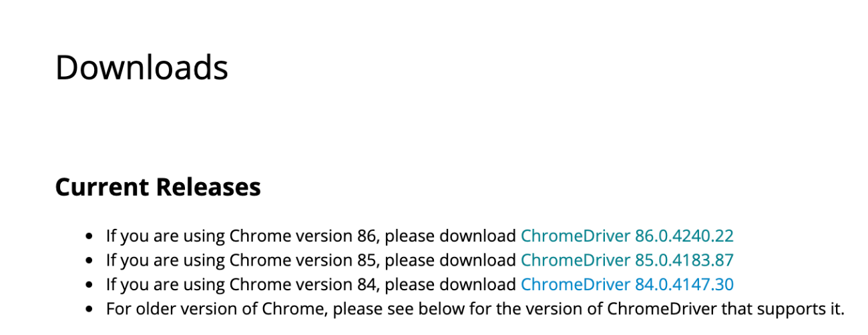Image resolution: width=868 pixels, height=335 pixels.
Task: Click the bullet marker before the older version line
Action: pyautogui.click(x=89, y=310)
